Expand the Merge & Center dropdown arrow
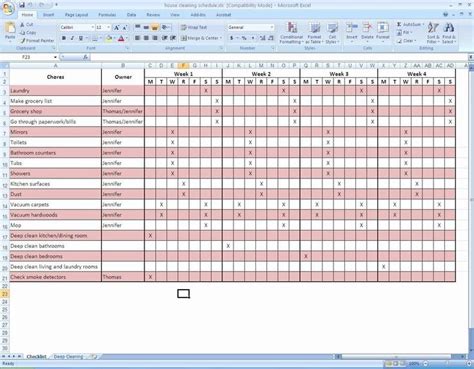Screen dimensions: 474x369 [x=221, y=38]
